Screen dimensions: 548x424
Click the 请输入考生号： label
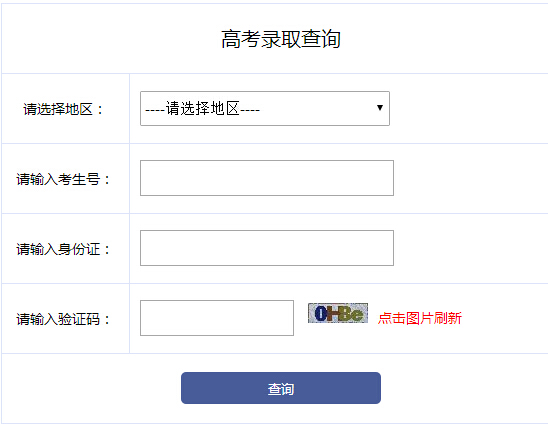[63, 179]
